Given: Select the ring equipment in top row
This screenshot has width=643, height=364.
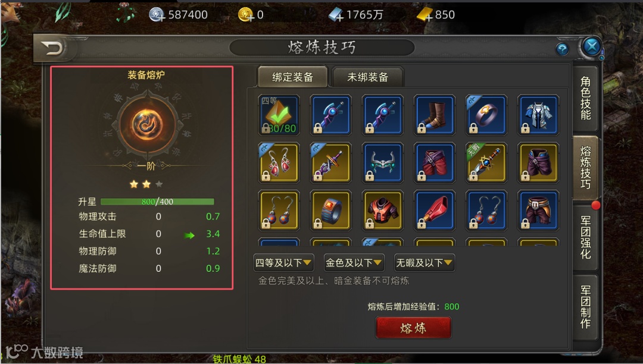Looking at the screenshot, I should click(486, 115).
